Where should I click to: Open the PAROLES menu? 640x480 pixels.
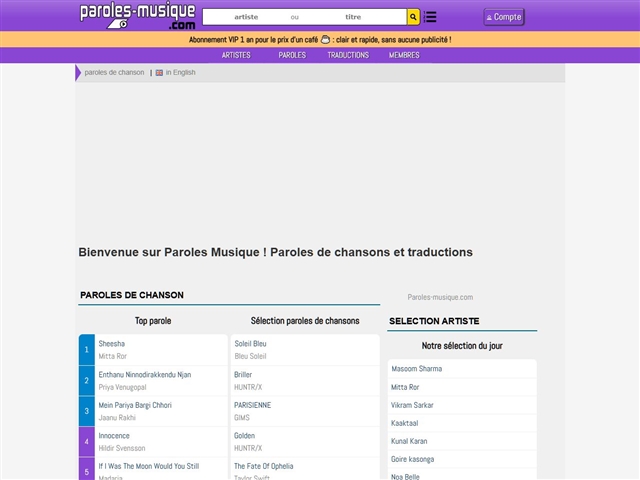292,55
